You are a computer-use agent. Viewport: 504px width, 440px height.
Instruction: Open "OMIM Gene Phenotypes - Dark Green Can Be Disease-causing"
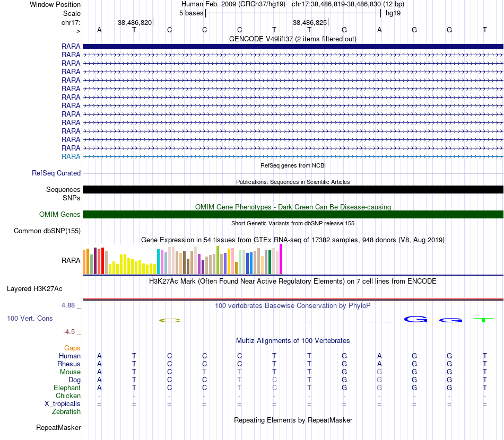[x=293, y=207]
